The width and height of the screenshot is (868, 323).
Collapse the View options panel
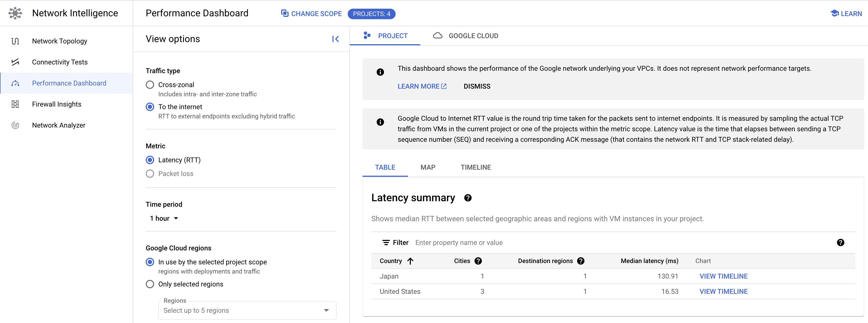(x=335, y=39)
